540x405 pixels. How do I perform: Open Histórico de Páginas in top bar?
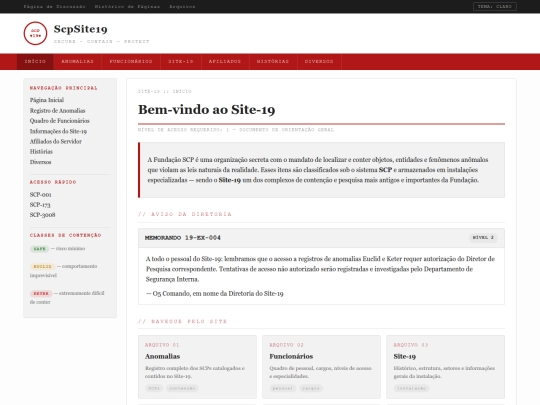click(x=127, y=7)
